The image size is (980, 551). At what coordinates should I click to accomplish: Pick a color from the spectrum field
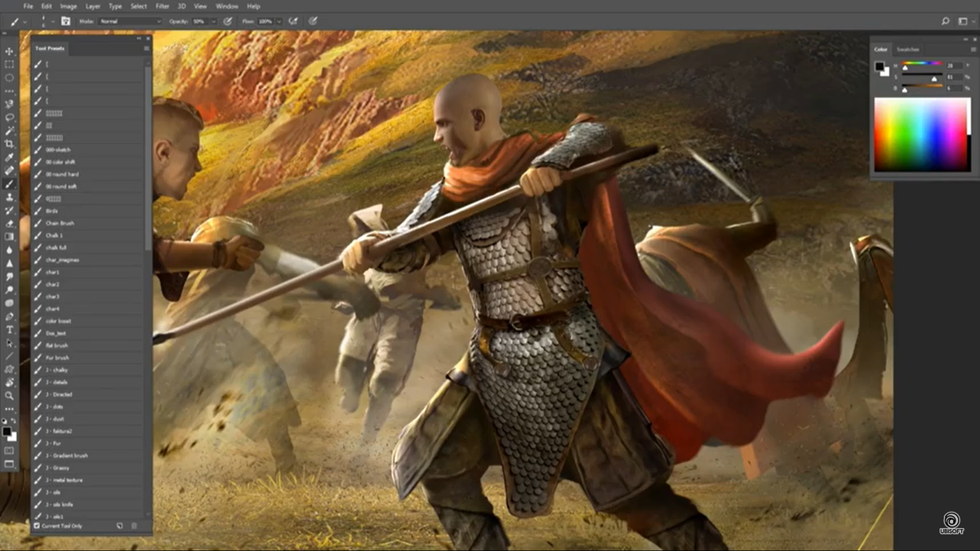[920, 135]
